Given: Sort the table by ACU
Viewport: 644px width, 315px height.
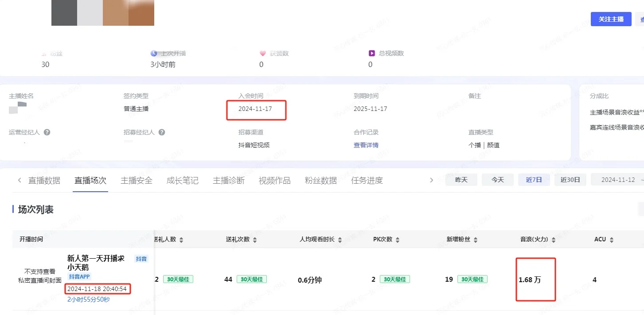Looking at the screenshot, I should [x=612, y=240].
